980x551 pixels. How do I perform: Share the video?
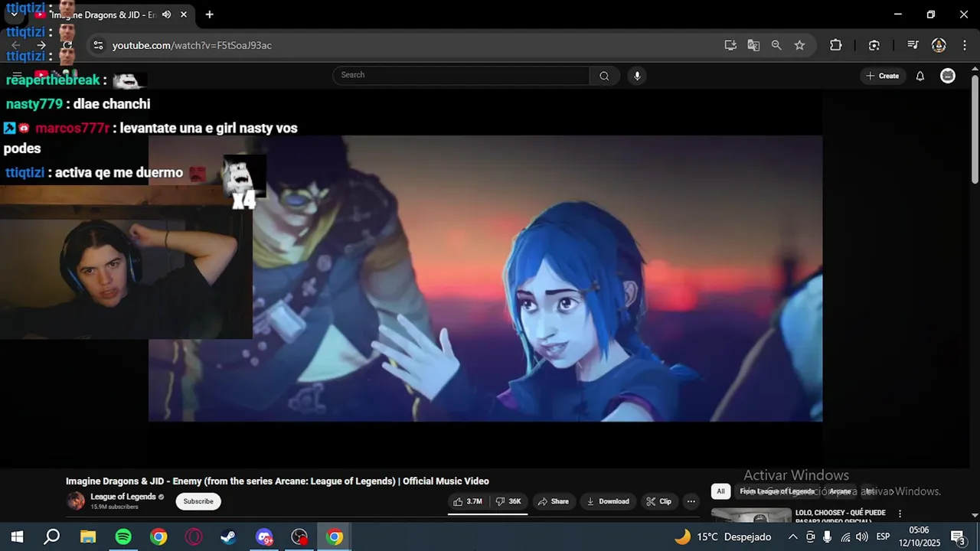(x=553, y=501)
